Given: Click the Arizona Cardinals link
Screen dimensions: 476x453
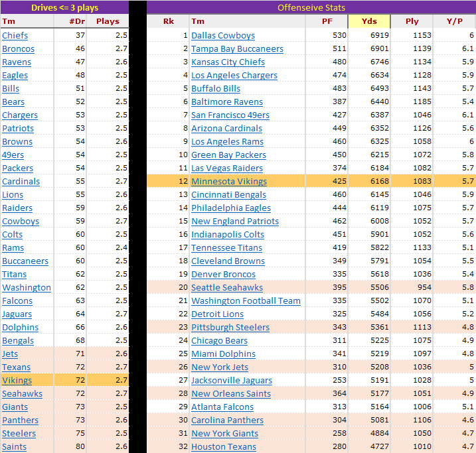Looking at the screenshot, I should [x=227, y=129].
